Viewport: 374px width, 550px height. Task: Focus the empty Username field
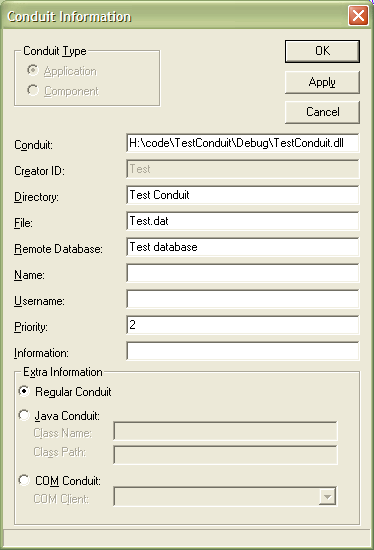click(x=242, y=299)
